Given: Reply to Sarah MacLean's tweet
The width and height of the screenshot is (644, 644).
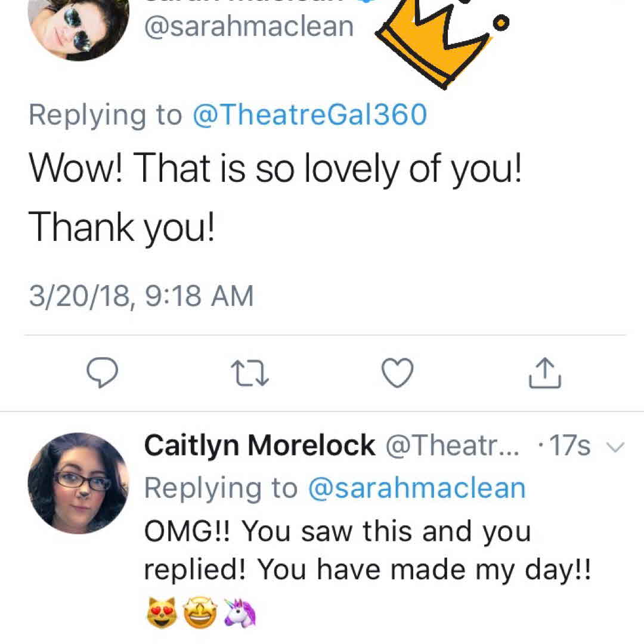Looking at the screenshot, I should [x=103, y=373].
